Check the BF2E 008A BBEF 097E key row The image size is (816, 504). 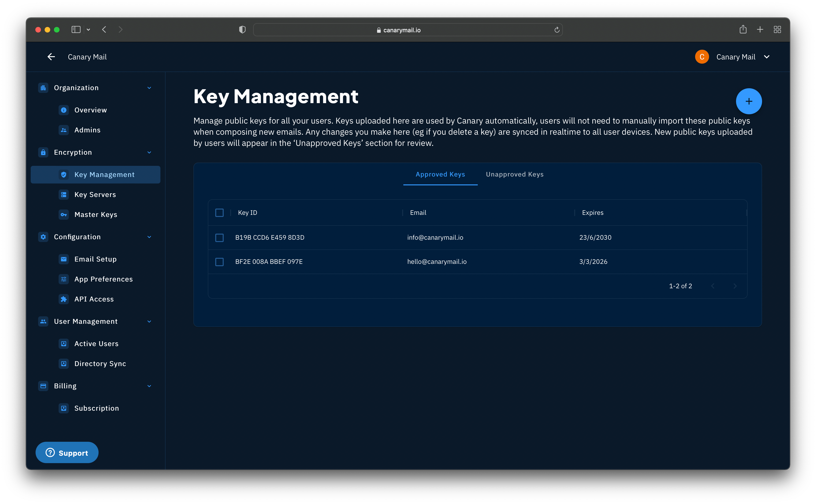(219, 262)
